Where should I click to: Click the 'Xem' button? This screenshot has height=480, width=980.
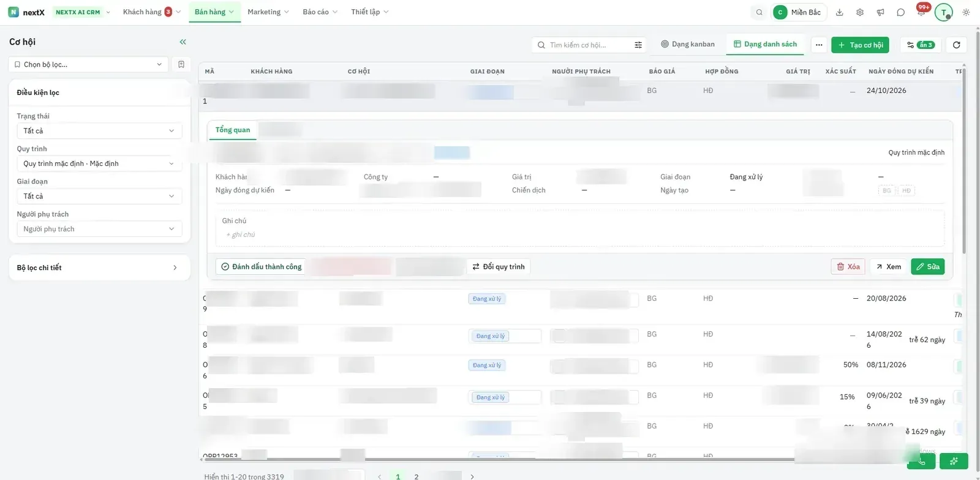pos(888,266)
